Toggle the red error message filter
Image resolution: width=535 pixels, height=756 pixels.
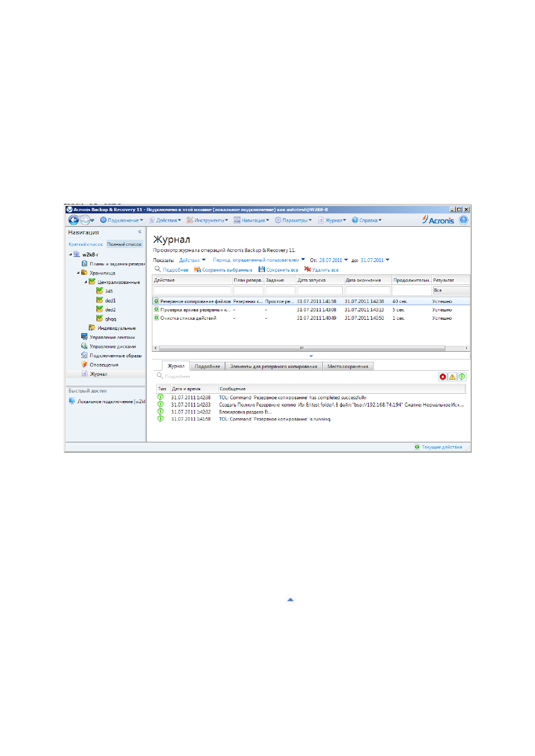click(443, 377)
